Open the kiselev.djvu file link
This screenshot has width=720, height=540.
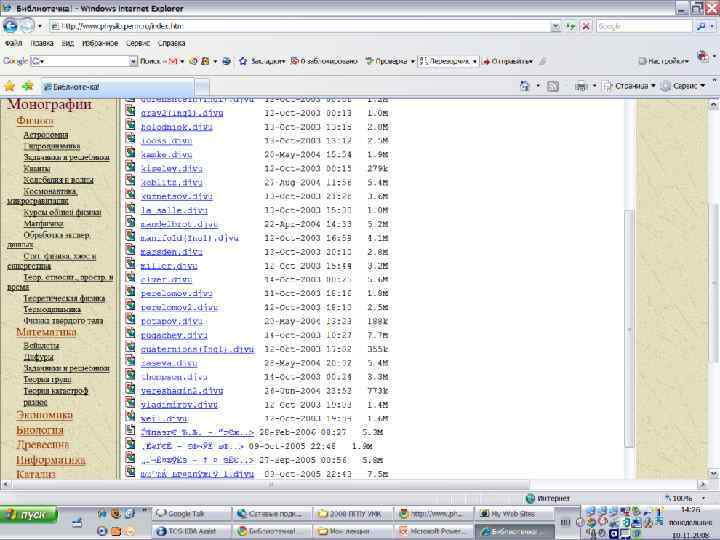171,169
